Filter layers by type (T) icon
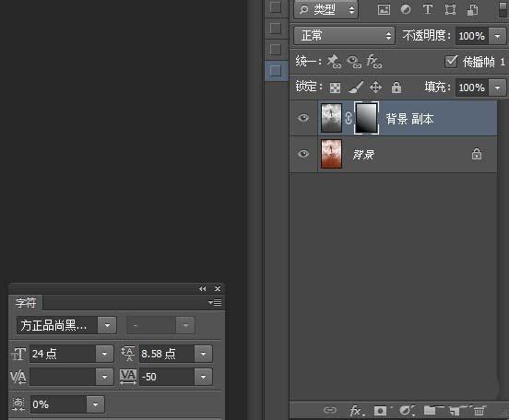509x420 pixels. point(428,9)
